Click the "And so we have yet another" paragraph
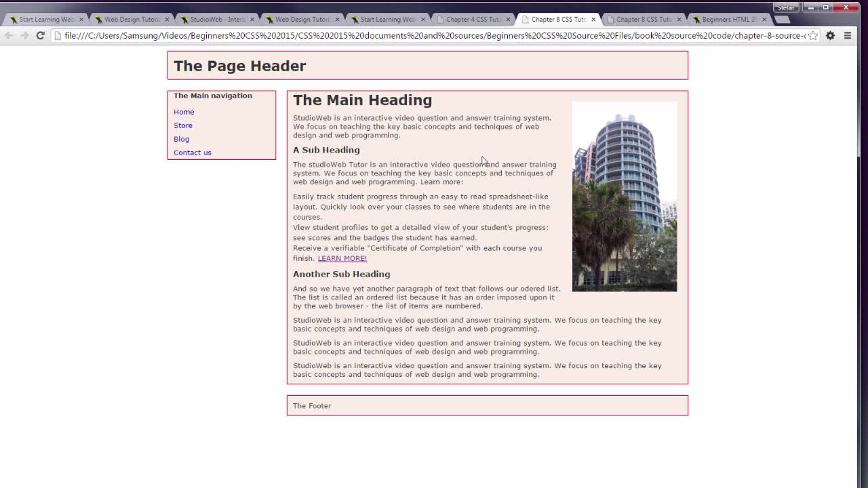This screenshot has height=488, width=868. (x=427, y=297)
